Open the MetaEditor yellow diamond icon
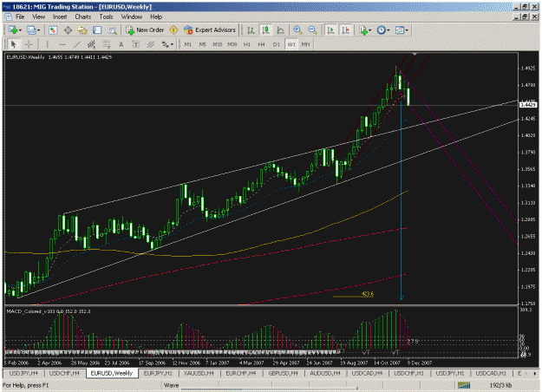 point(173,30)
